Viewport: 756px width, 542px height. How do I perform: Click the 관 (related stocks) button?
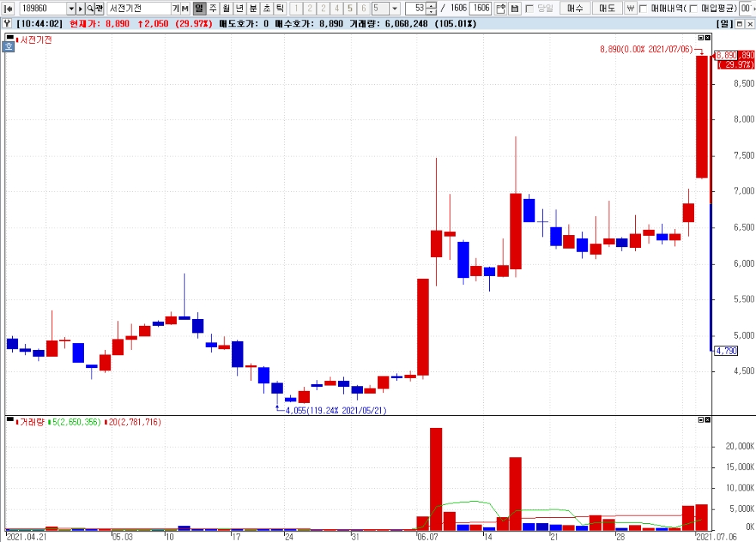99,8
